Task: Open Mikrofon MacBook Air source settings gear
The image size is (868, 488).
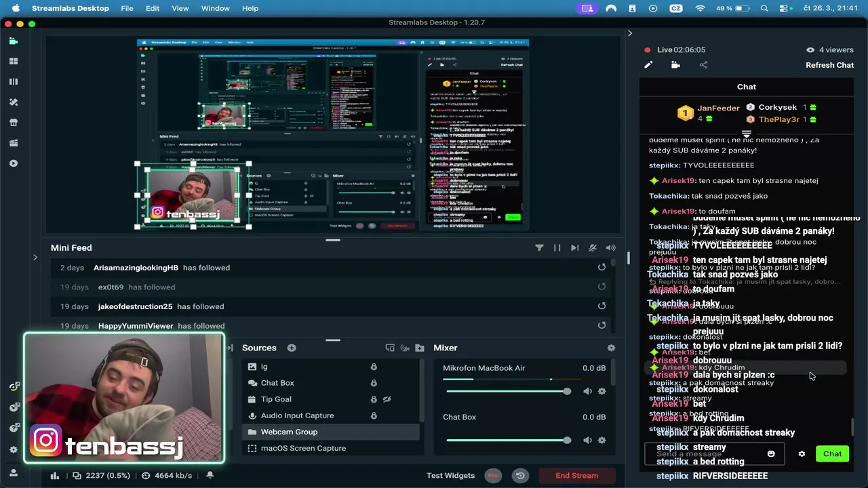Action: click(x=601, y=391)
